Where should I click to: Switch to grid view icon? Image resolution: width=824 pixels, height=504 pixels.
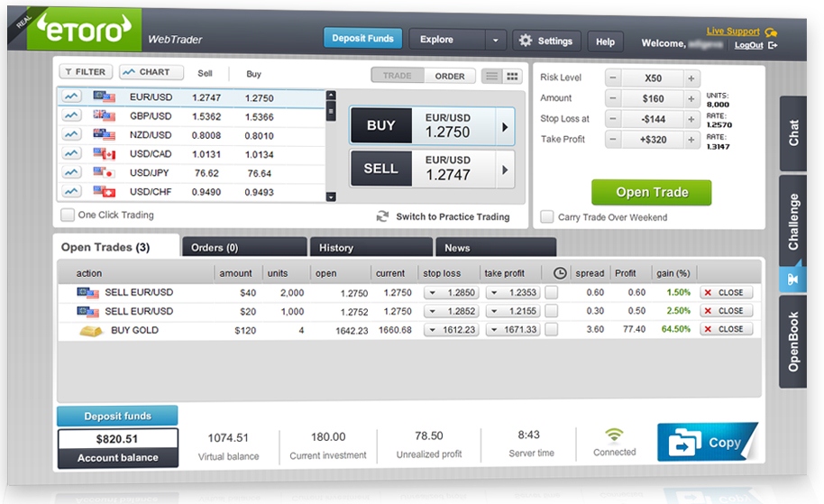tap(512, 77)
